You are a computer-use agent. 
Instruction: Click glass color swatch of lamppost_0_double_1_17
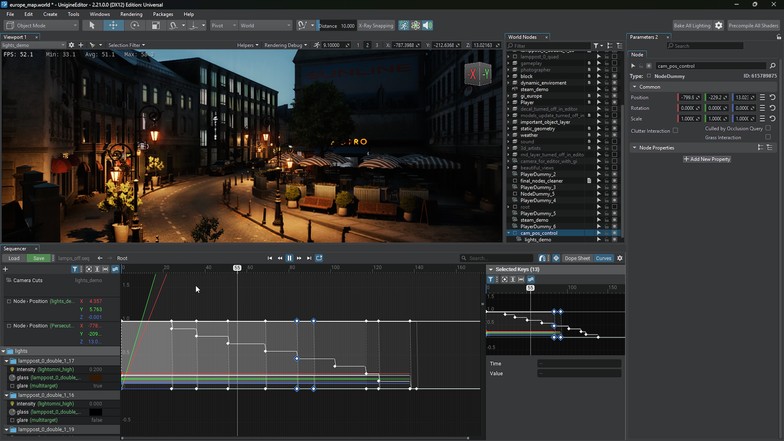pyautogui.click(x=96, y=378)
